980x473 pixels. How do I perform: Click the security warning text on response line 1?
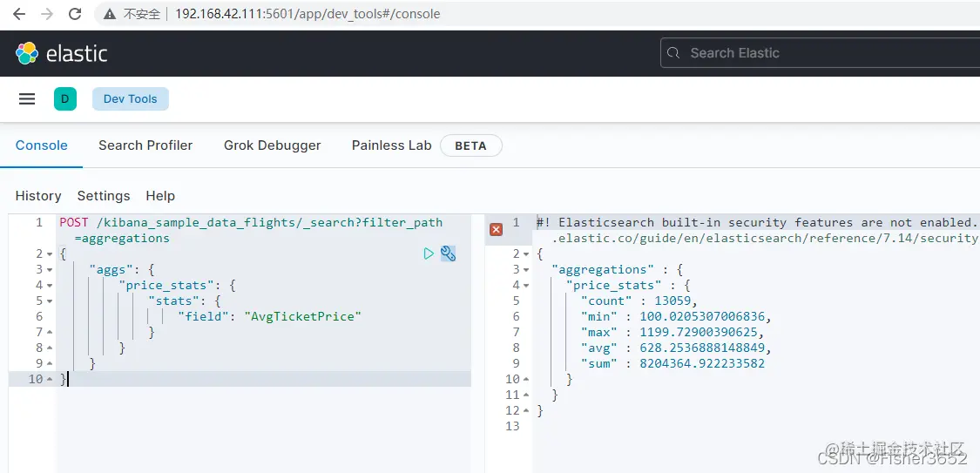coord(756,222)
